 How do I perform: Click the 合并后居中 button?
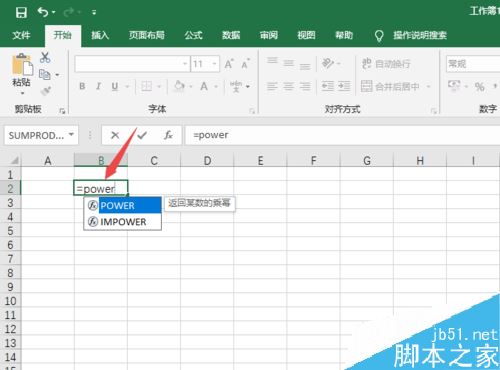click(x=390, y=87)
